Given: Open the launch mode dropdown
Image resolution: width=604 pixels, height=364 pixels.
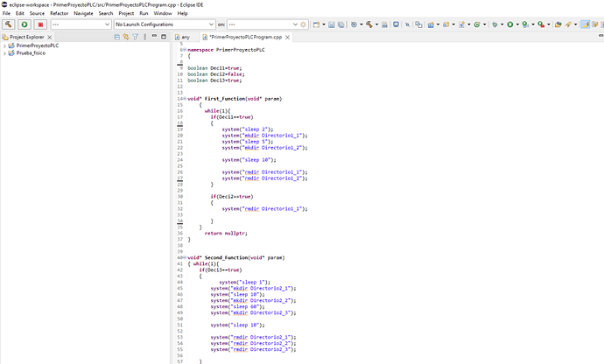Looking at the screenshot, I should point(79,24).
